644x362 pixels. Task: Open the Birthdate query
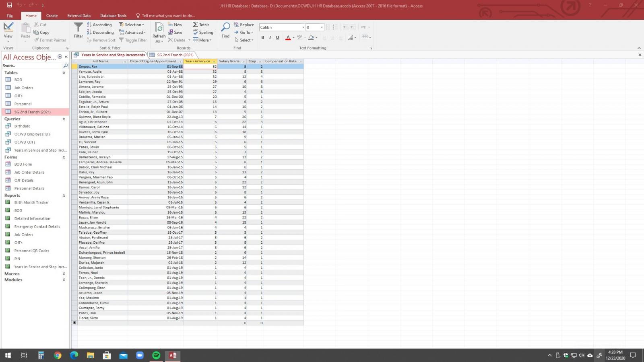point(22,126)
